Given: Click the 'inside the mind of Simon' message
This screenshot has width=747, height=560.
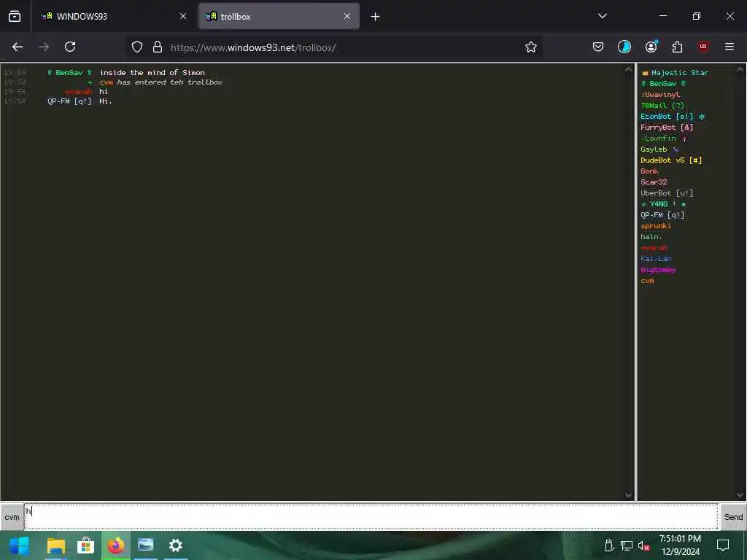Looking at the screenshot, I should tap(152, 73).
